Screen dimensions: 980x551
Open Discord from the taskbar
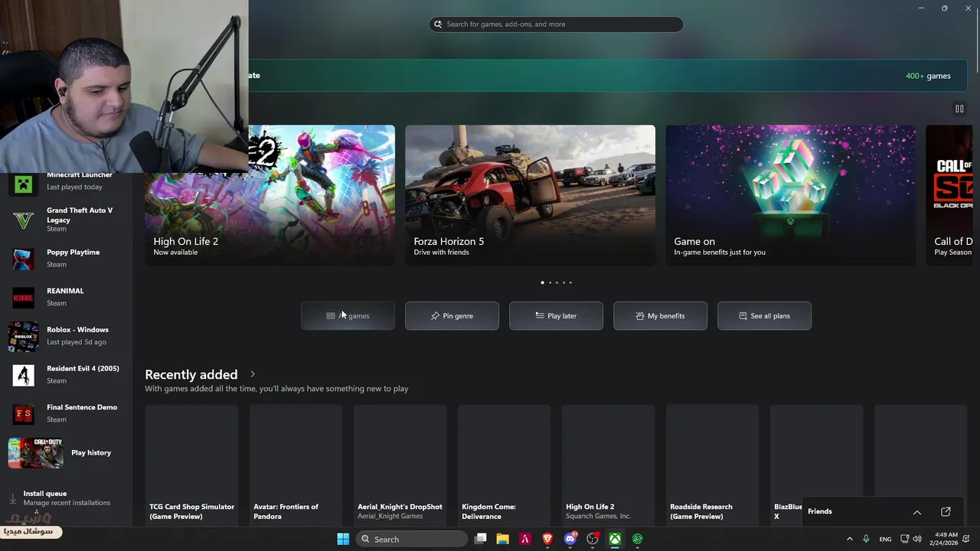pyautogui.click(x=570, y=539)
